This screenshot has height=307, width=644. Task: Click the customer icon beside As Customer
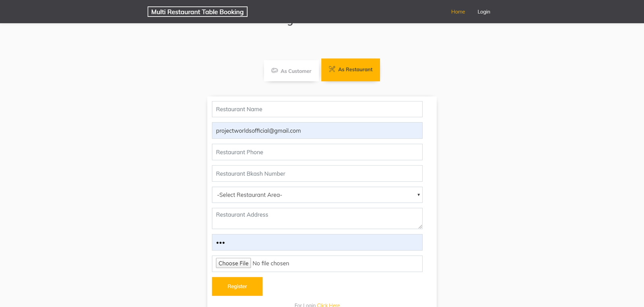275,71
